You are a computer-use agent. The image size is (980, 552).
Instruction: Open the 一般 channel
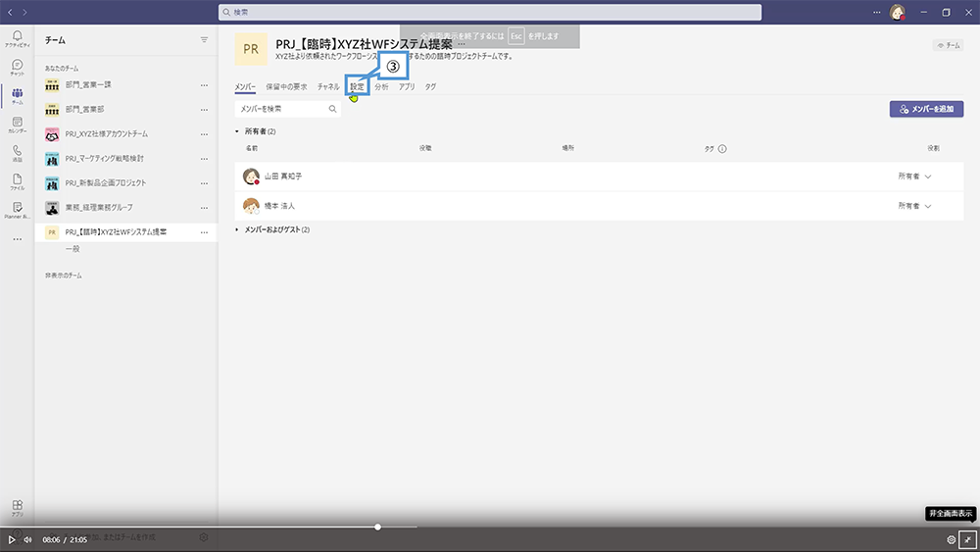tap(73, 249)
